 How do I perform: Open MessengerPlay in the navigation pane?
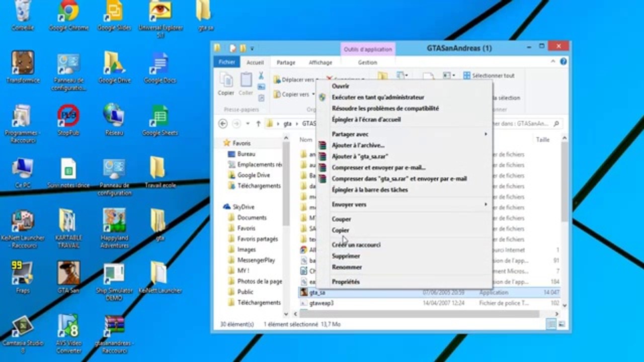(x=256, y=260)
